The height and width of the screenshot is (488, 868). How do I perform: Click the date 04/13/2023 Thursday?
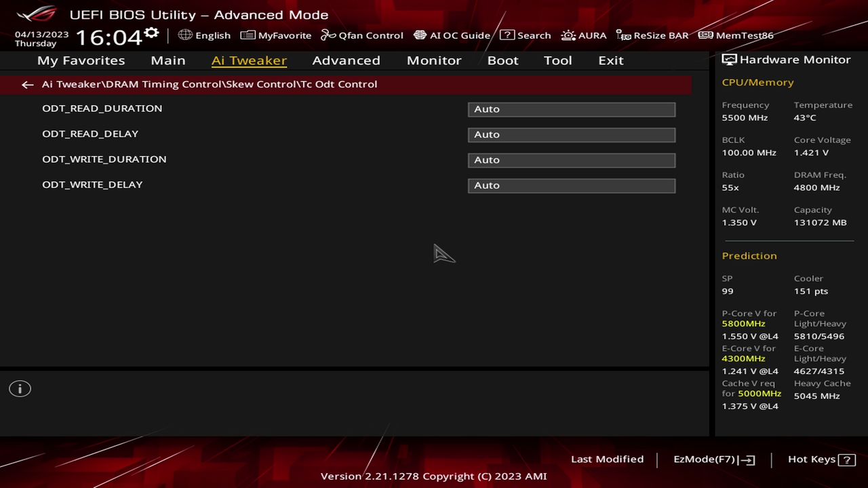pos(41,39)
